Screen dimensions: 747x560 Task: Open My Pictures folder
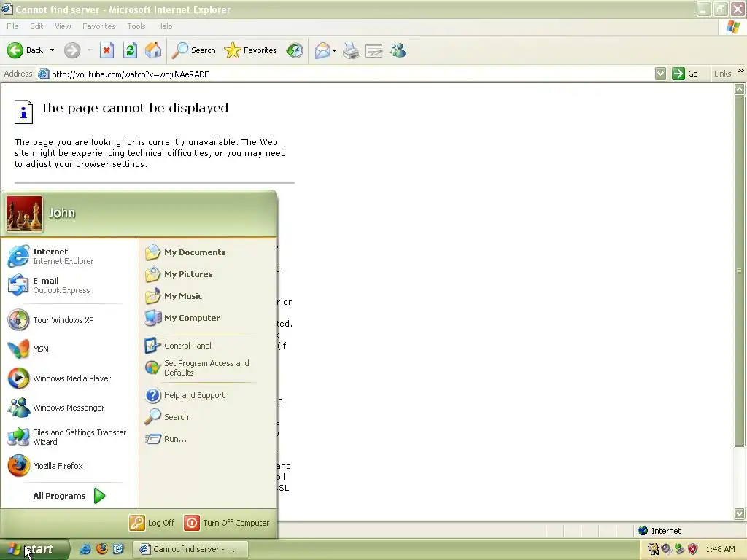pos(208,274)
